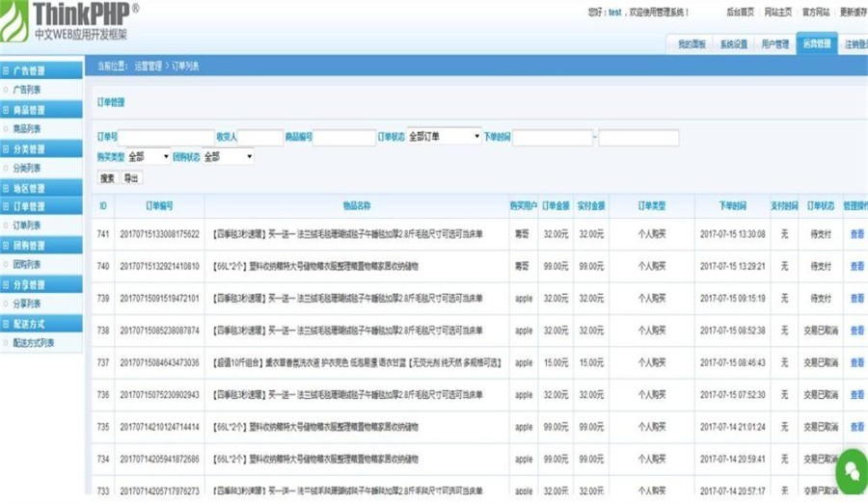The height and width of the screenshot is (503, 868).
Task: Click the 运营管理 breadcrumb link
Action: [148, 66]
